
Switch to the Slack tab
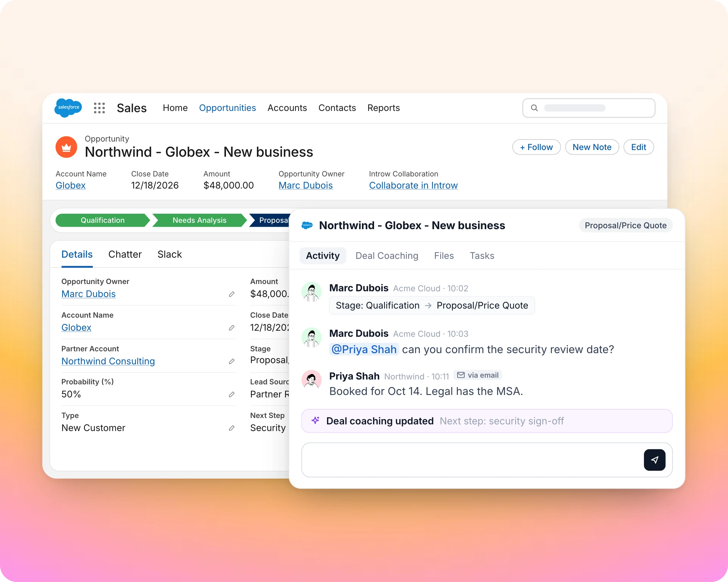click(x=170, y=254)
